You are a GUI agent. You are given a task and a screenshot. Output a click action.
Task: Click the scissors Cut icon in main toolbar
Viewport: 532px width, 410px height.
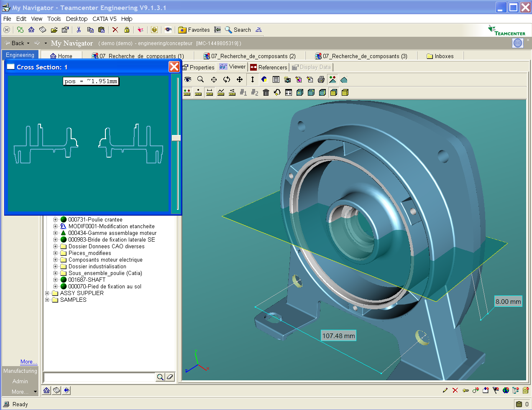[x=79, y=30]
